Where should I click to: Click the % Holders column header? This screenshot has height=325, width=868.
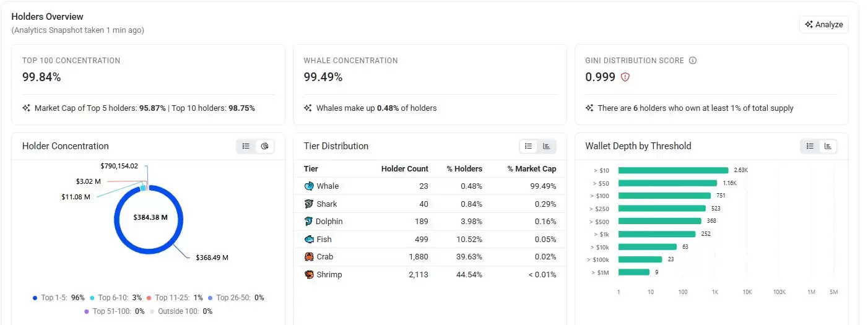pyautogui.click(x=464, y=169)
